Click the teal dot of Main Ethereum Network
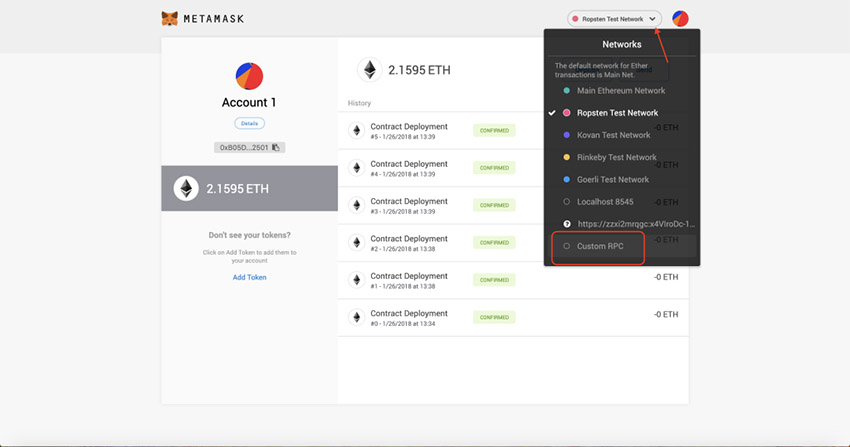 click(566, 90)
